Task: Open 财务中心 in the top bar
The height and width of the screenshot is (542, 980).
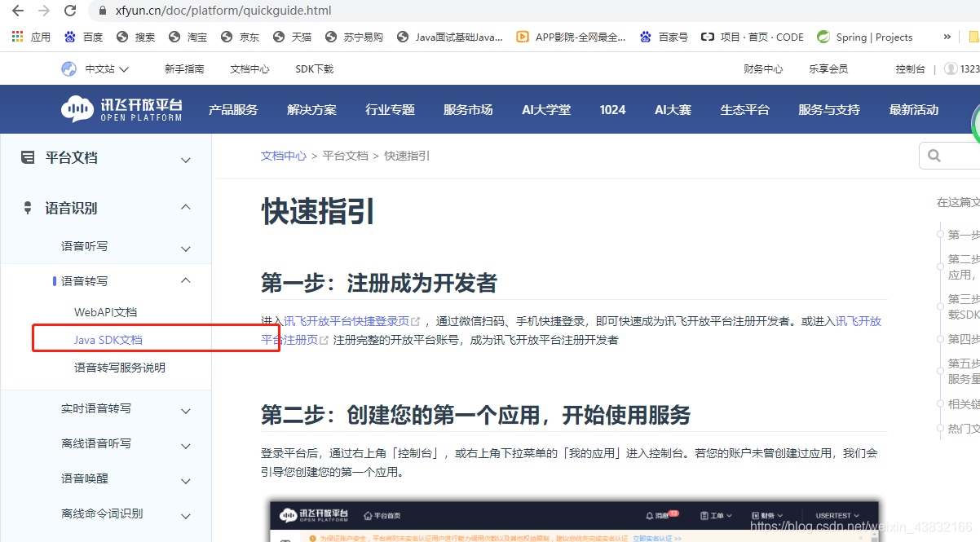Action: coord(763,69)
